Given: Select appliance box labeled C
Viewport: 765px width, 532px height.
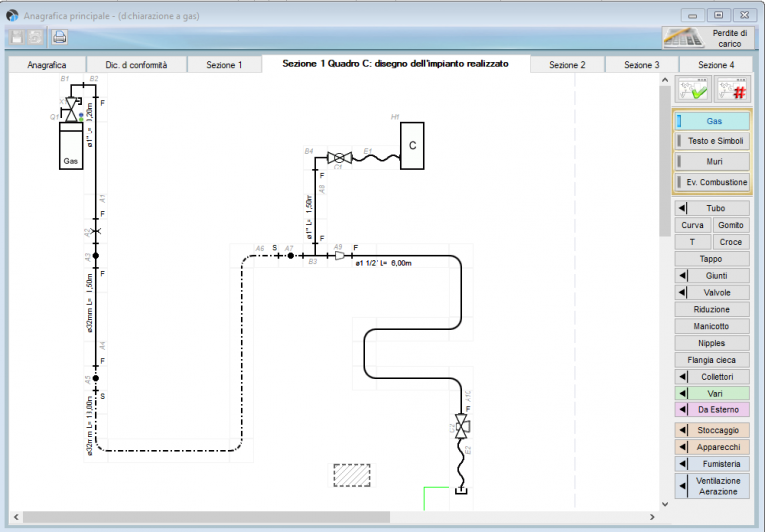Looking at the screenshot, I should pos(412,145).
